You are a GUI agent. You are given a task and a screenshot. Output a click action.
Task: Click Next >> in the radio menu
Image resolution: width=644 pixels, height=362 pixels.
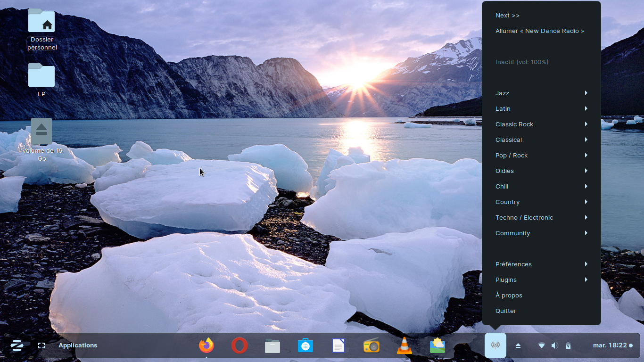pos(507,16)
